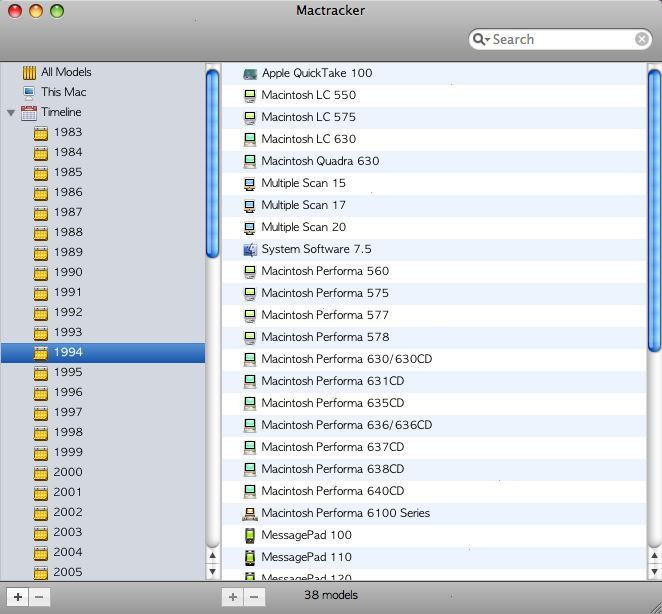Select Macintosh Performa 635CD entry
The width and height of the screenshot is (662, 614).
434,403
